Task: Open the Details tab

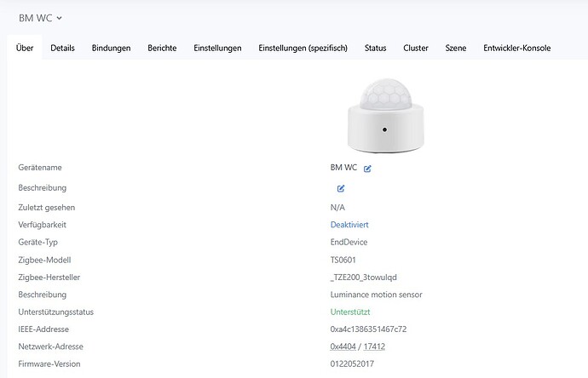Action: 62,48
